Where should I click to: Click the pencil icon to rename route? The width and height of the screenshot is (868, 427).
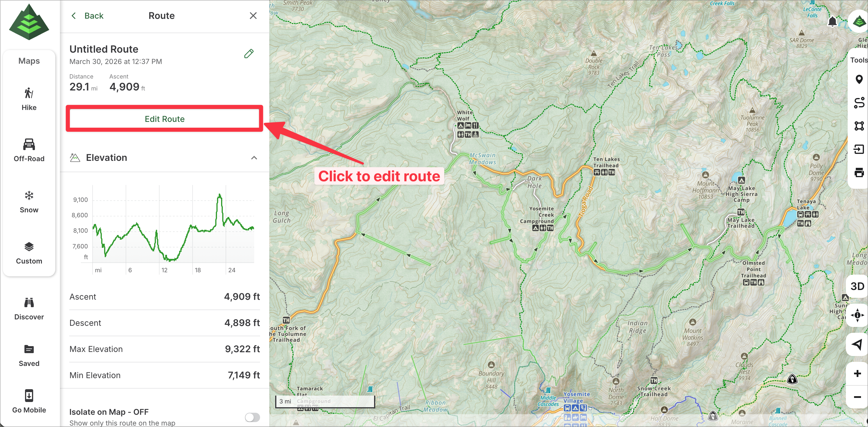249,54
